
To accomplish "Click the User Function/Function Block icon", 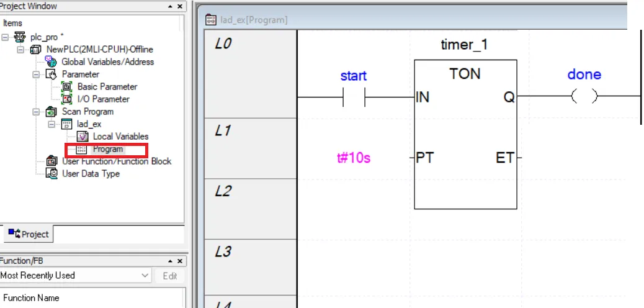I will click(x=51, y=161).
